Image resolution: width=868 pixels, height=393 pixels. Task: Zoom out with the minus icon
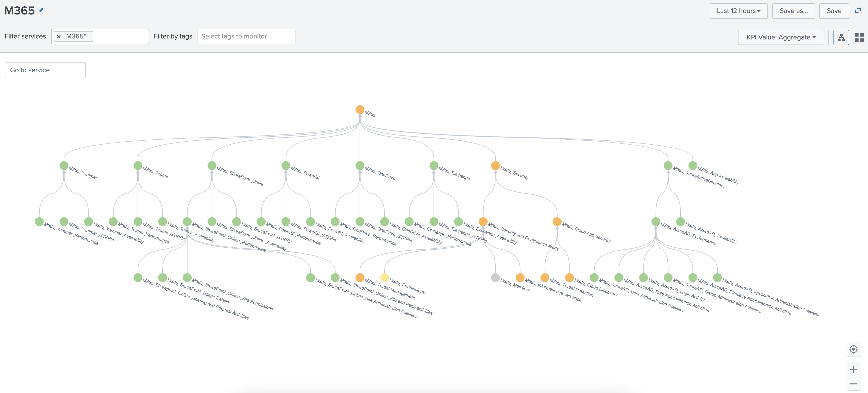click(x=854, y=384)
